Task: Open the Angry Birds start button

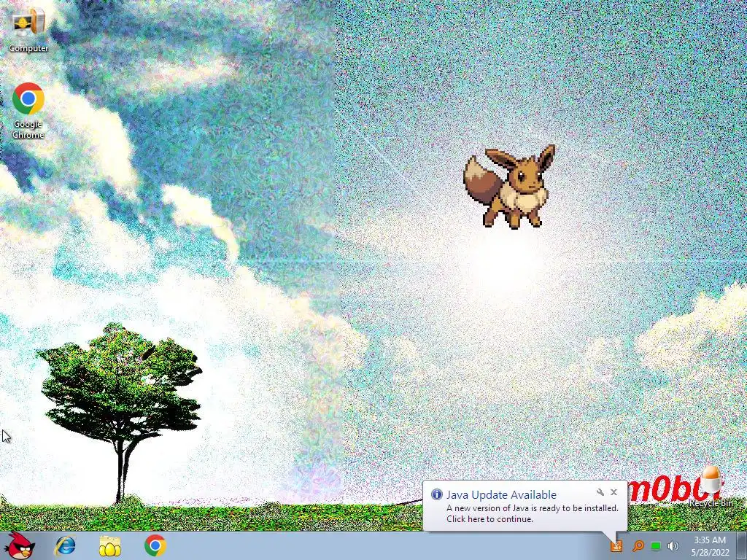Action: [20, 545]
